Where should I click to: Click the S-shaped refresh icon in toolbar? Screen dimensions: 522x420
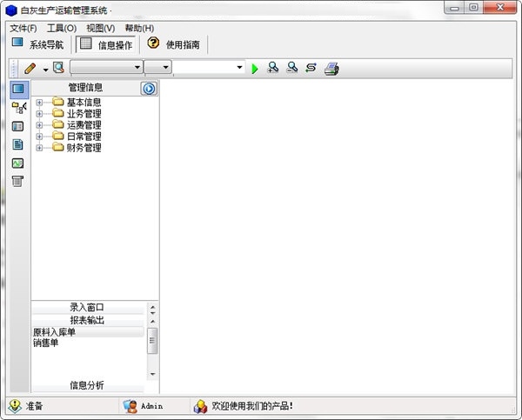[311, 68]
